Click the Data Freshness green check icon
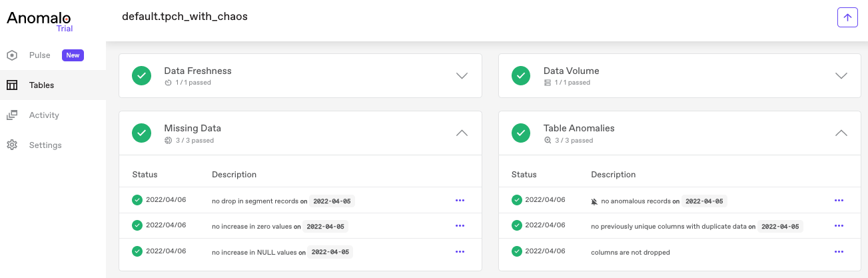Screen dimensions: 868x278 click(x=141, y=76)
